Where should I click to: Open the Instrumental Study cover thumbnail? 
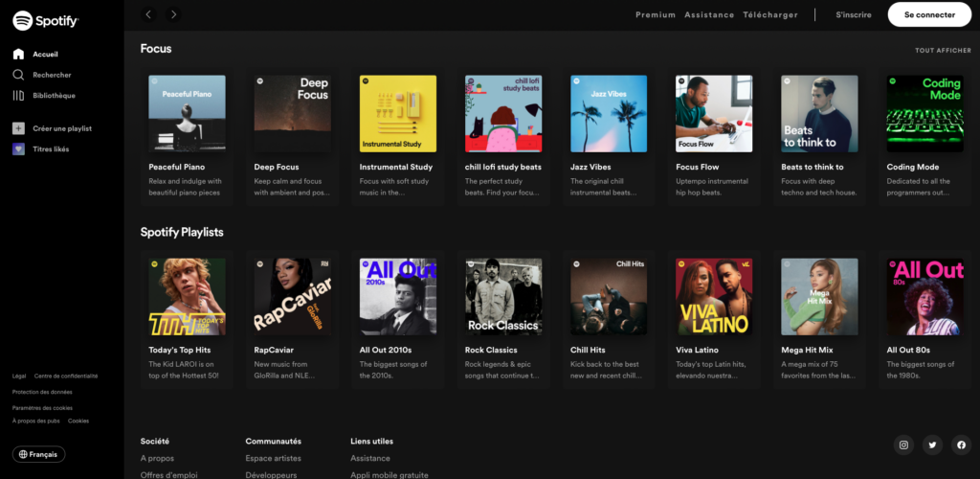pos(398,114)
